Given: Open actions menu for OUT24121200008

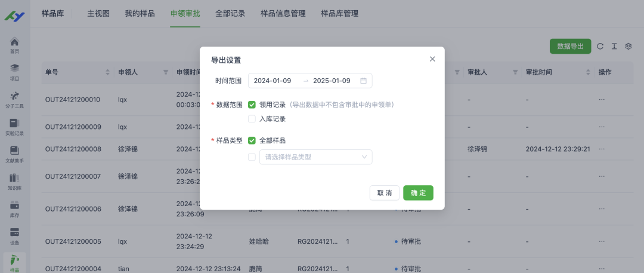Looking at the screenshot, I should 602,149.
